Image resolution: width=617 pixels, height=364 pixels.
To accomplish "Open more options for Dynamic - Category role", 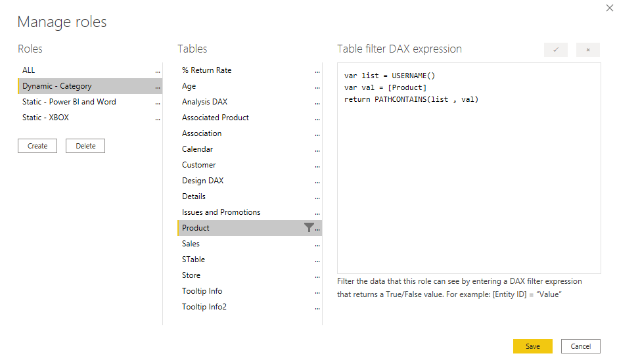I will click(158, 87).
